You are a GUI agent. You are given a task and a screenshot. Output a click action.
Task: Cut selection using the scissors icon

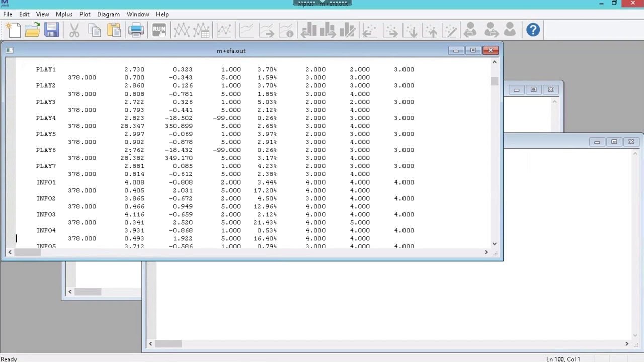[x=74, y=30]
